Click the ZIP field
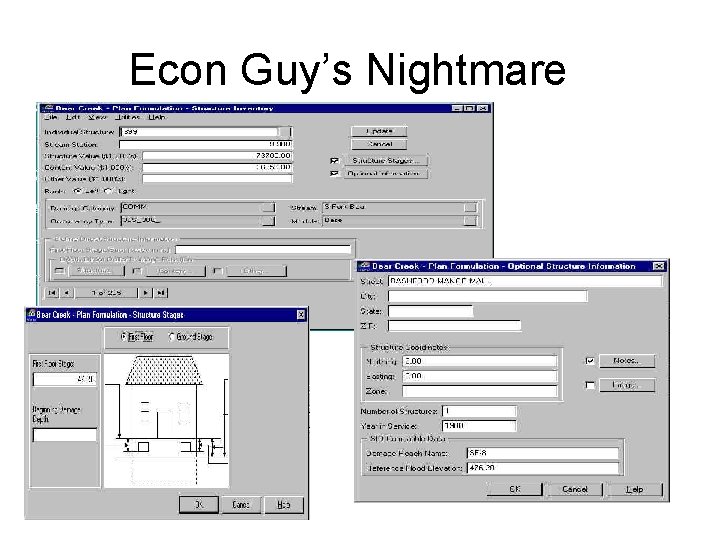Image resolution: width=720 pixels, height=540 pixels. (455, 326)
